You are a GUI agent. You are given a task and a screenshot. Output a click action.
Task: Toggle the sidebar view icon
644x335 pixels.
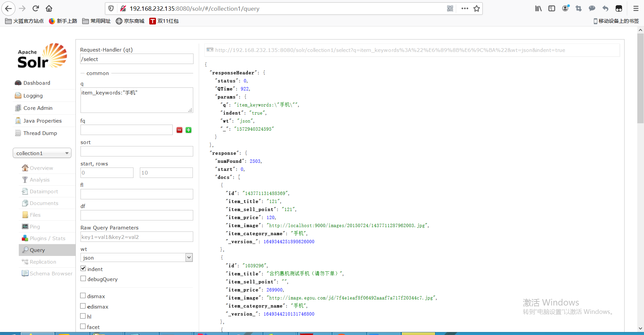coord(552,8)
